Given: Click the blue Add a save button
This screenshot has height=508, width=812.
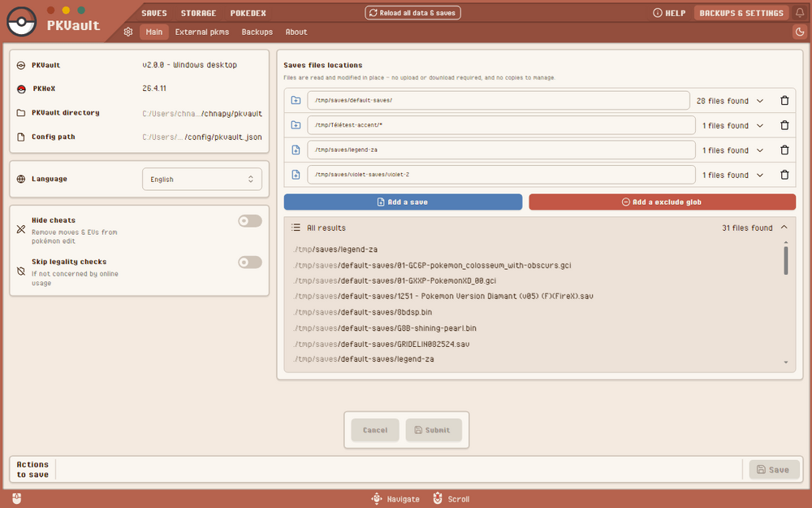Looking at the screenshot, I should (403, 202).
